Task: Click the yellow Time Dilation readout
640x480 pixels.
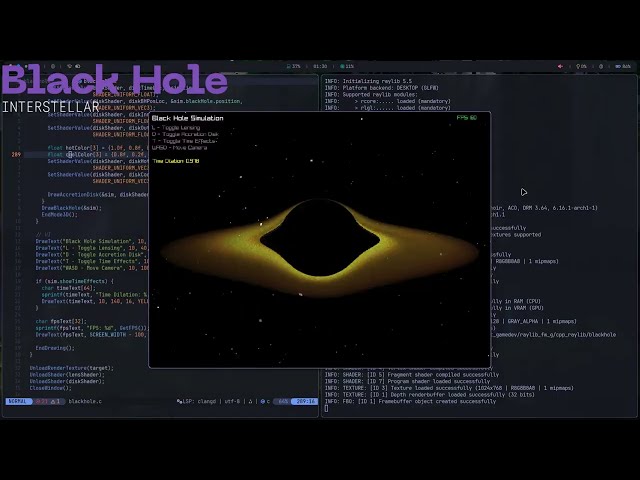Action: (176, 161)
